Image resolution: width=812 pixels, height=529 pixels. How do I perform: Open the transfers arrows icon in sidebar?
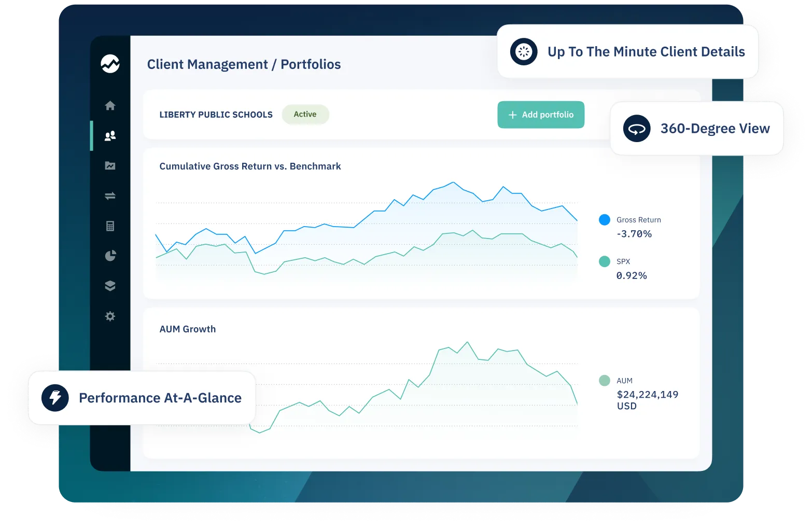click(x=110, y=196)
